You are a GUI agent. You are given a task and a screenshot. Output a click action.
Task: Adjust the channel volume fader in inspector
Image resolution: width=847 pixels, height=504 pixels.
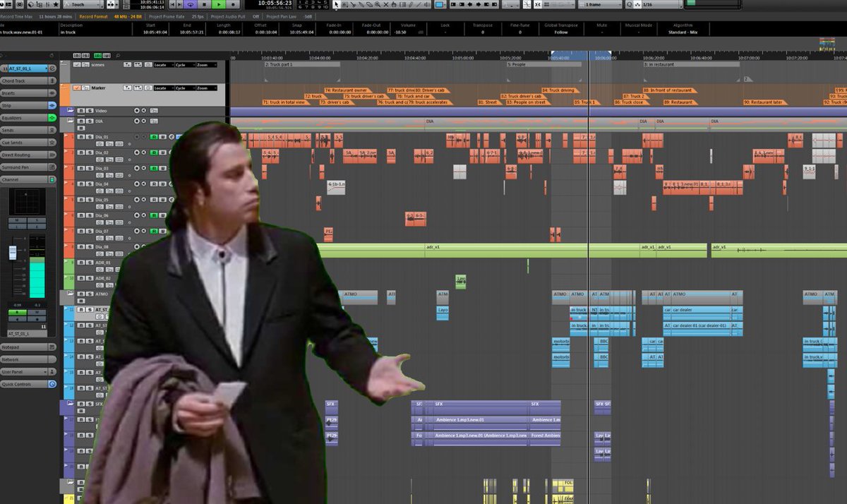(x=12, y=252)
